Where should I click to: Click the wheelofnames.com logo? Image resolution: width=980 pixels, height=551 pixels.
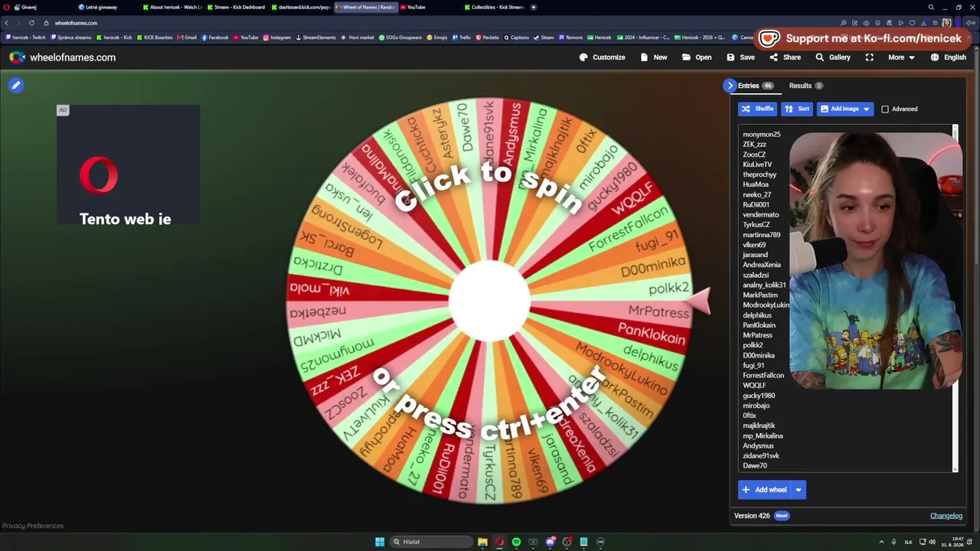pos(63,57)
